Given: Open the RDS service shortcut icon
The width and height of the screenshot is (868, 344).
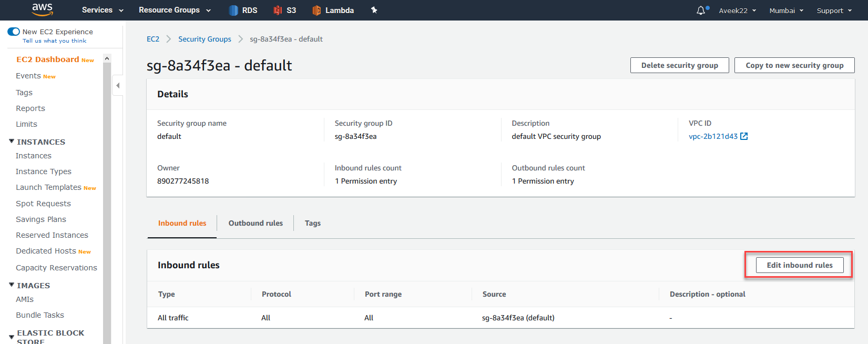Looking at the screenshot, I should tap(233, 11).
